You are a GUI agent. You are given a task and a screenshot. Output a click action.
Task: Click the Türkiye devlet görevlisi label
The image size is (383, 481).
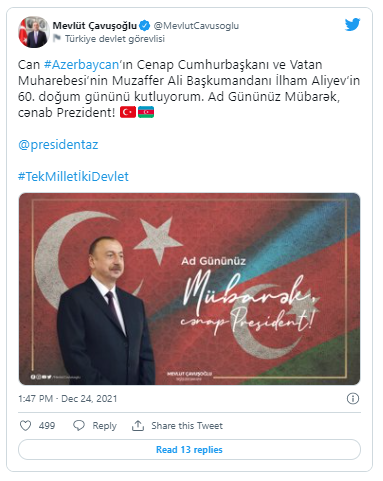(x=115, y=39)
